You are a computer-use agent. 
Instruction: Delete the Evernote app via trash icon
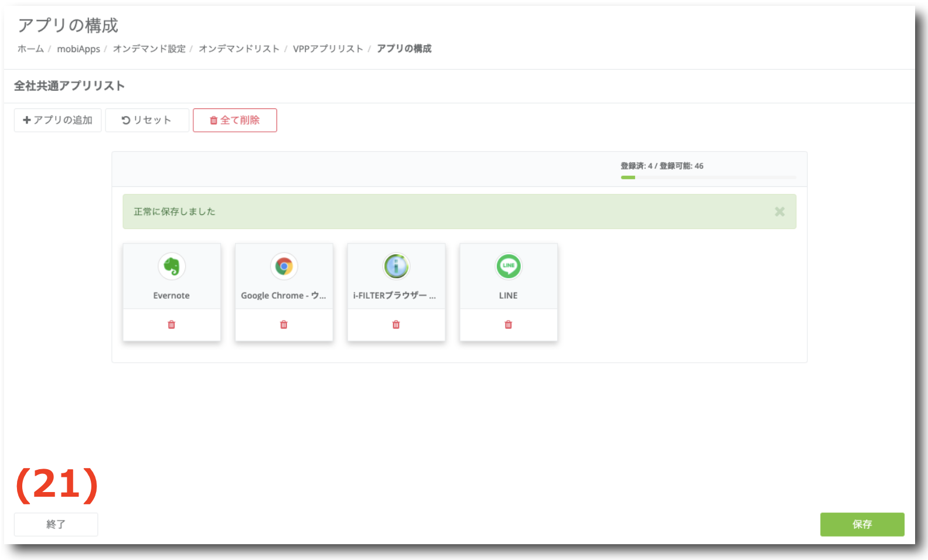click(x=172, y=325)
